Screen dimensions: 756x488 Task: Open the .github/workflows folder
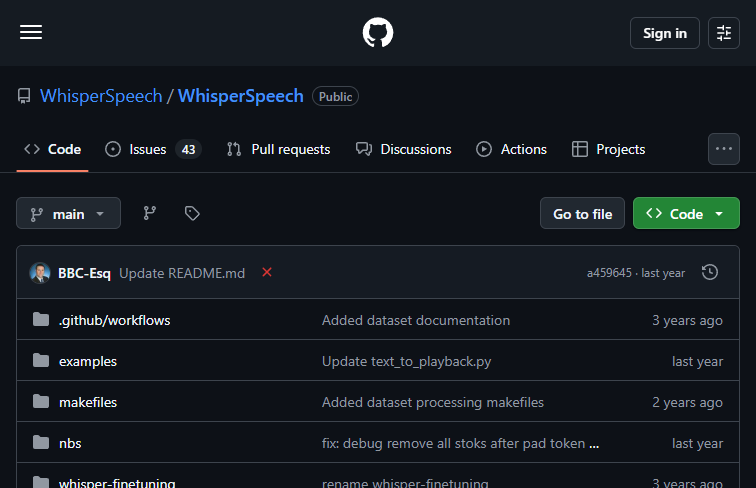pos(114,320)
